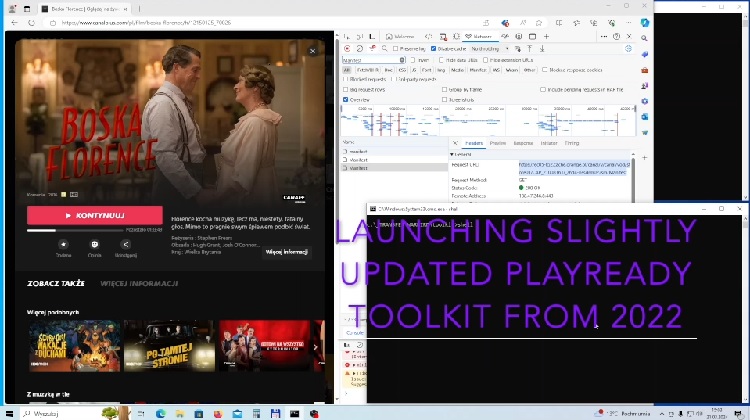Switch to the Preview tab
Screen dimensions: 750x420
click(497, 143)
